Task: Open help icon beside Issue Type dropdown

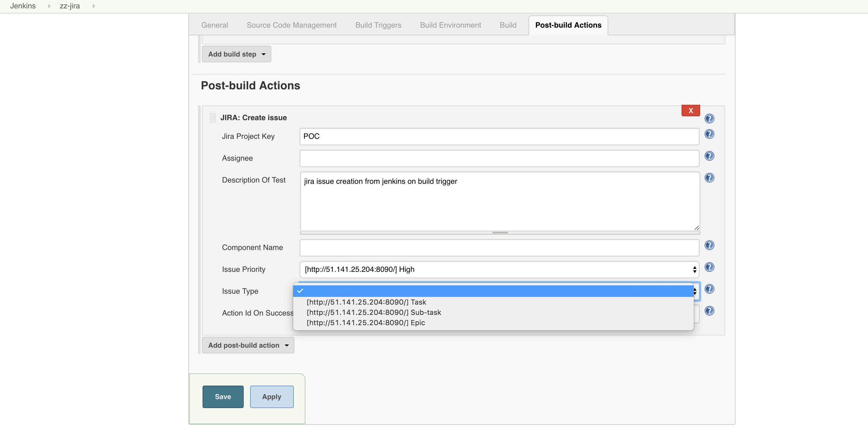Action: [709, 289]
